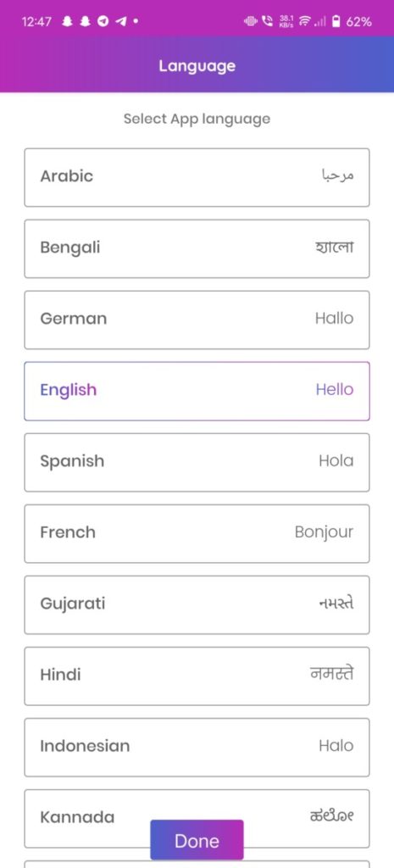Tap the Select App language label
Image resolution: width=394 pixels, height=868 pixels.
tap(197, 119)
